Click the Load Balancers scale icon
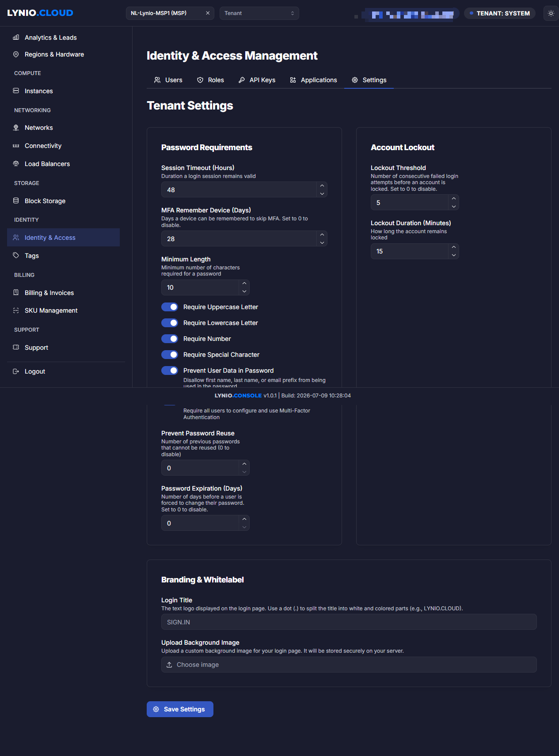The height and width of the screenshot is (756, 559). pos(16,163)
